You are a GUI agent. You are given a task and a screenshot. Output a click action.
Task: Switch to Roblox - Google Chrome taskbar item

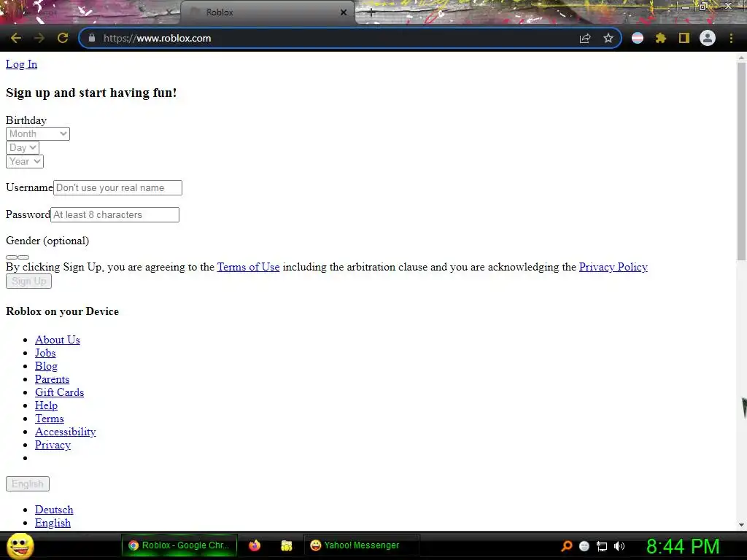(x=179, y=545)
